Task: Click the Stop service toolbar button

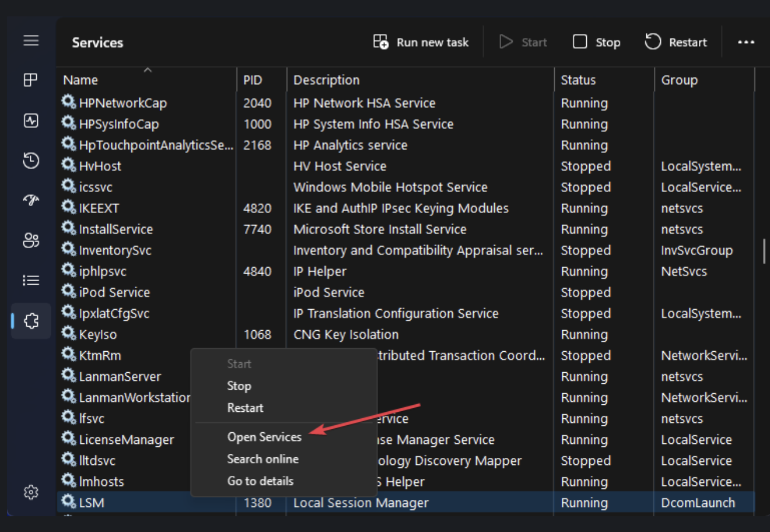Action: coord(597,42)
